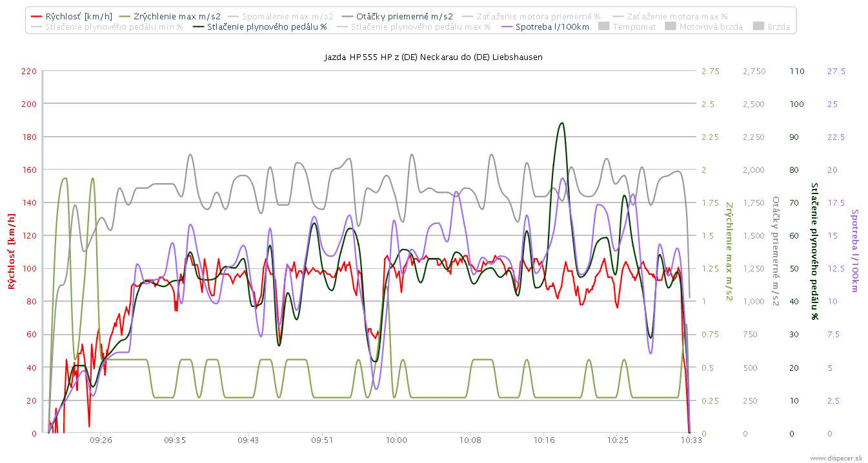Click the 110 pedal axis tick label

coord(797,71)
